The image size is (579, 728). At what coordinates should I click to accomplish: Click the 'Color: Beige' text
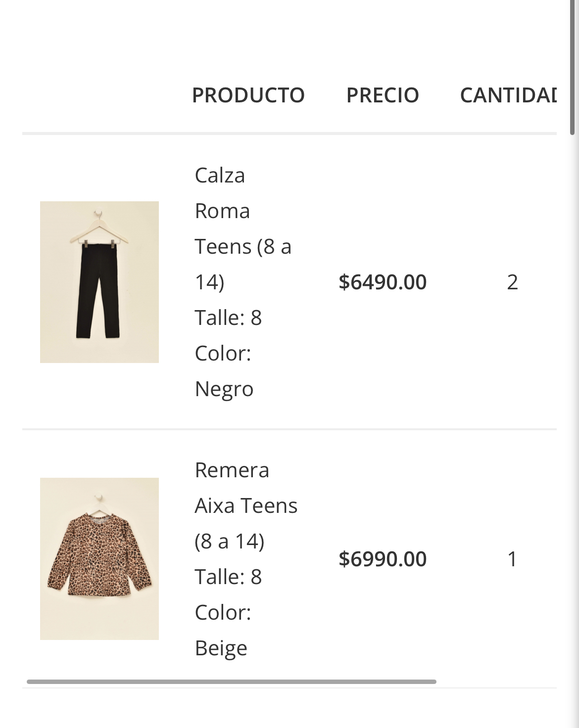(x=223, y=630)
